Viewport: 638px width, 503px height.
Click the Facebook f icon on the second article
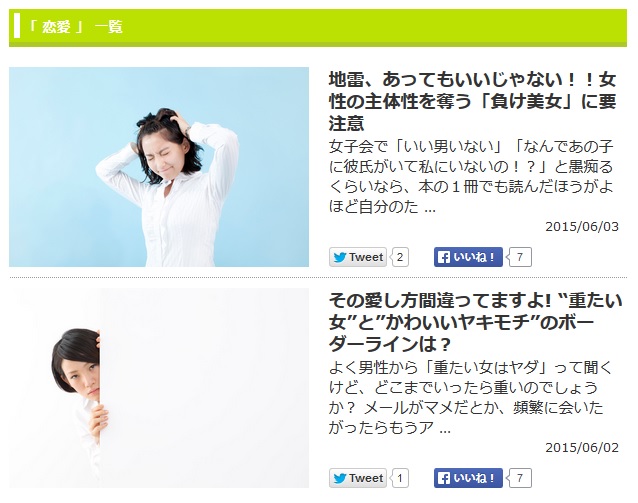click(x=444, y=478)
